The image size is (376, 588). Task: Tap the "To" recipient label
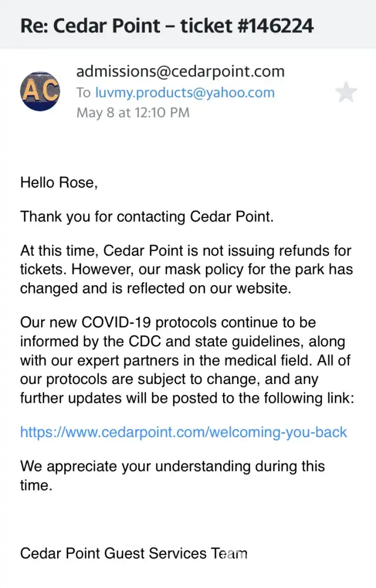tap(84, 92)
